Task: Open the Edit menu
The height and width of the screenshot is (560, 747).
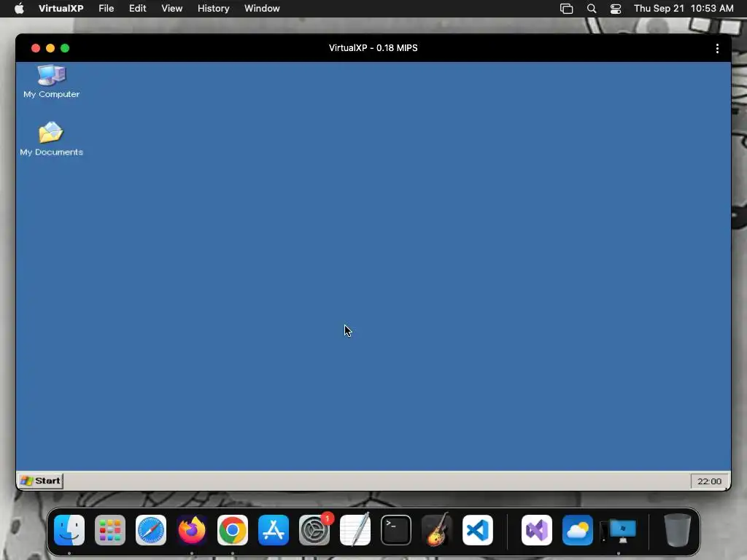Action: pyautogui.click(x=137, y=8)
